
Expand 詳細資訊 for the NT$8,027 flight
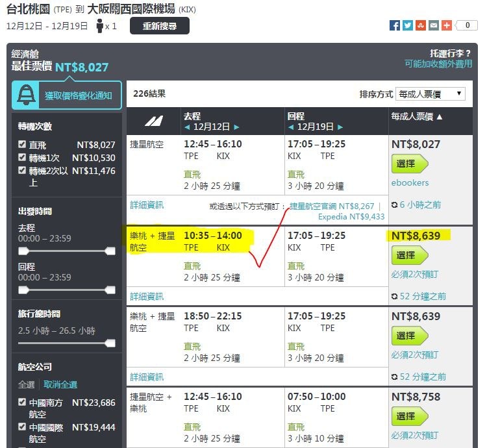(147, 205)
